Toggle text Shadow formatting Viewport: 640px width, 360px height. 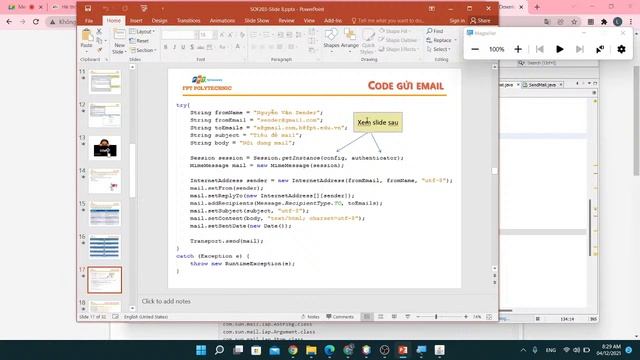point(192,47)
